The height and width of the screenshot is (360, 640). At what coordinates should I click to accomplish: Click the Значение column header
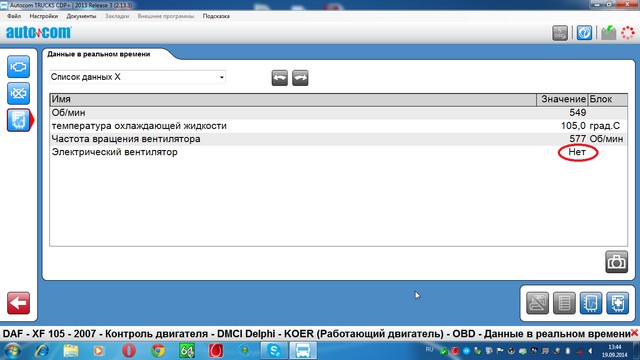562,100
